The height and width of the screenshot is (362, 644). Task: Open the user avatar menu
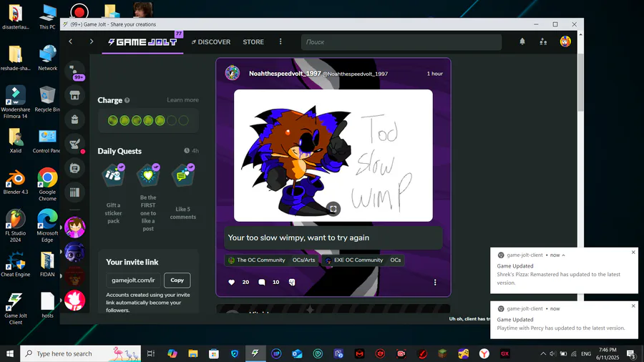(x=565, y=41)
